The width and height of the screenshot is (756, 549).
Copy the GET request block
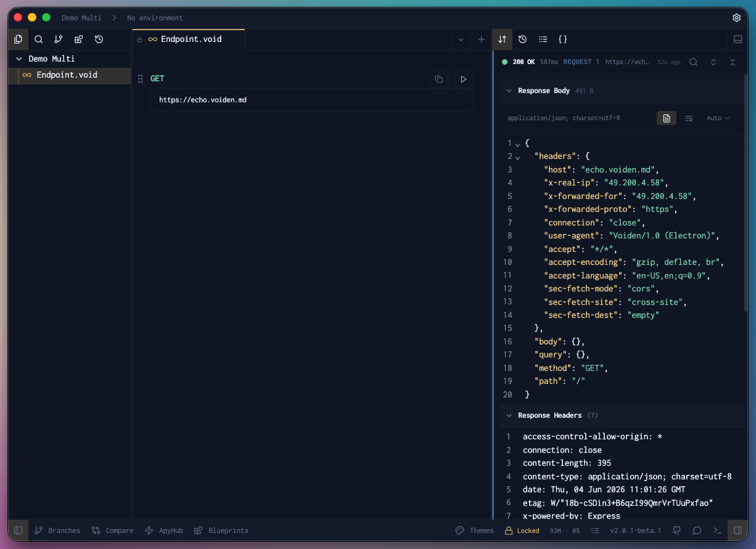pyautogui.click(x=438, y=79)
